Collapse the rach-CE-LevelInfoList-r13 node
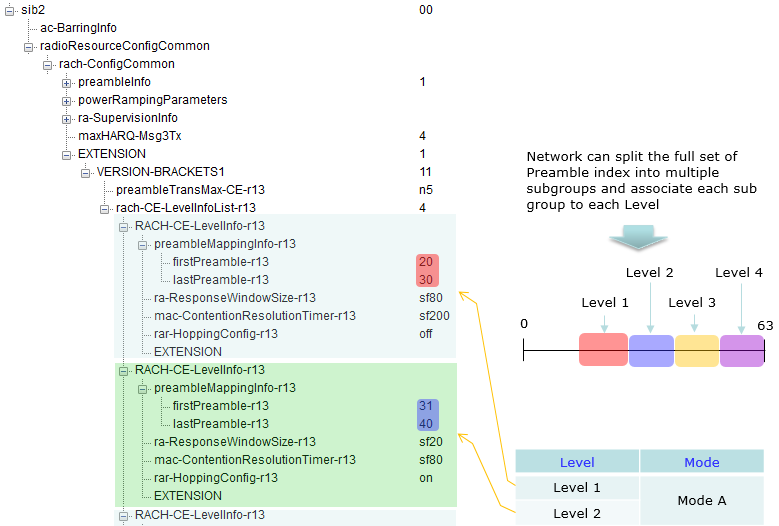The image size is (779, 526). 105,208
